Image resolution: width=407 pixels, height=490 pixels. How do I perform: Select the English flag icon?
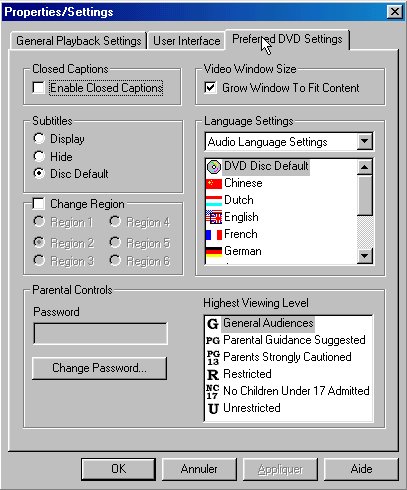[214, 217]
